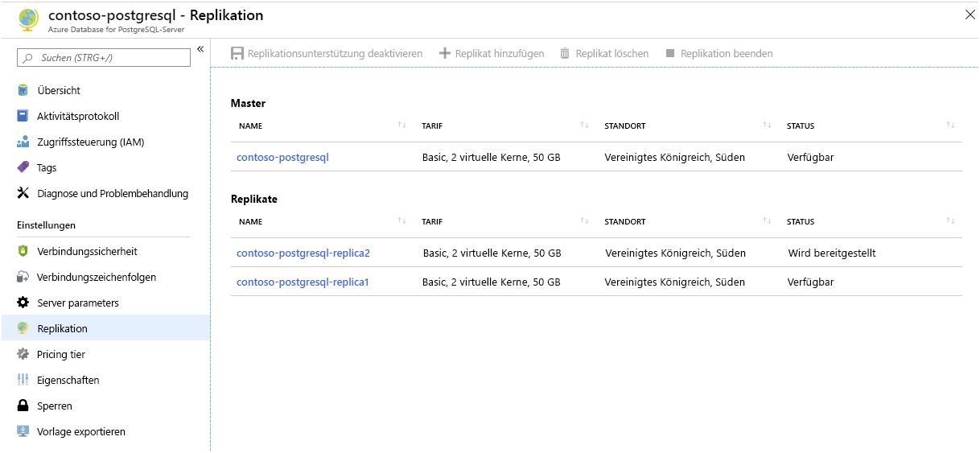Viewport: 980px width, 453px height.
Task: Close the Replikation blade
Action: 970,14
